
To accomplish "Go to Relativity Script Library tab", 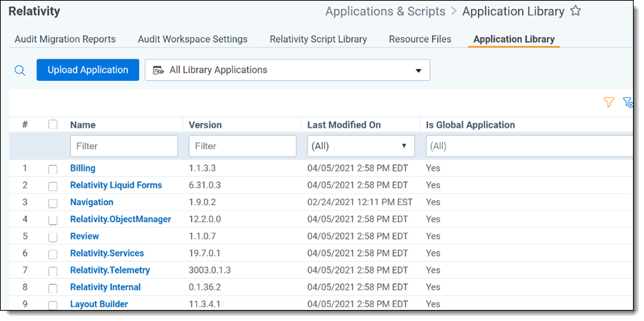I will tap(319, 39).
